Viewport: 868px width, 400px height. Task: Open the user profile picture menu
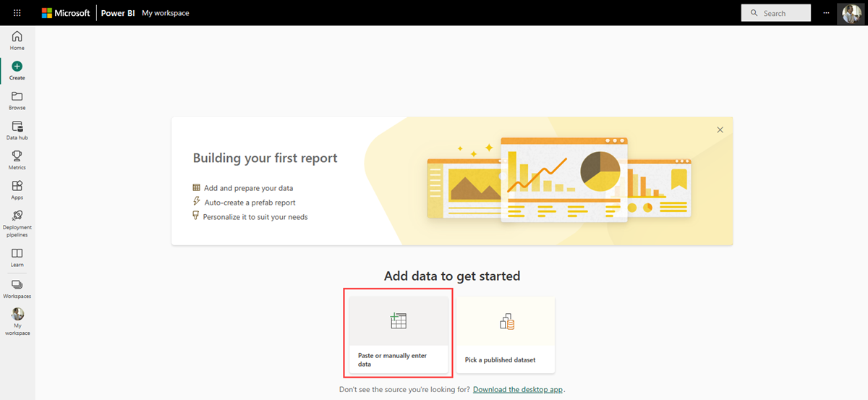click(851, 13)
